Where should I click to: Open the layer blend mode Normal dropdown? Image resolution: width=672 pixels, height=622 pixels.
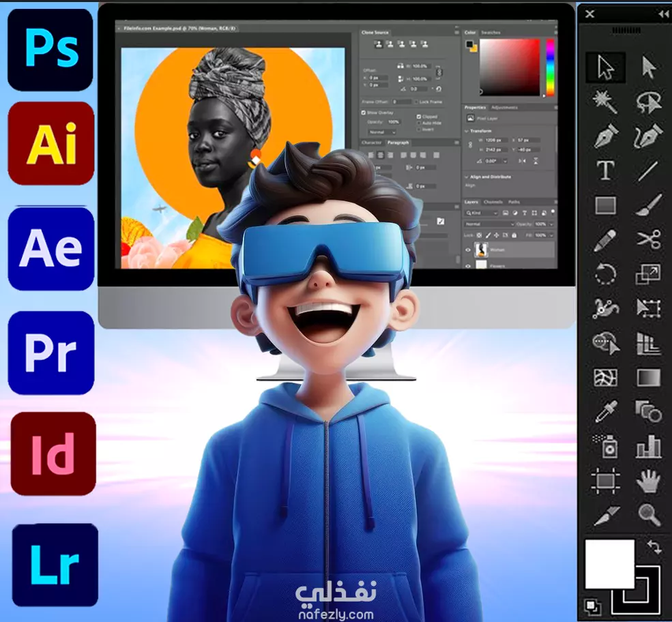[489, 224]
